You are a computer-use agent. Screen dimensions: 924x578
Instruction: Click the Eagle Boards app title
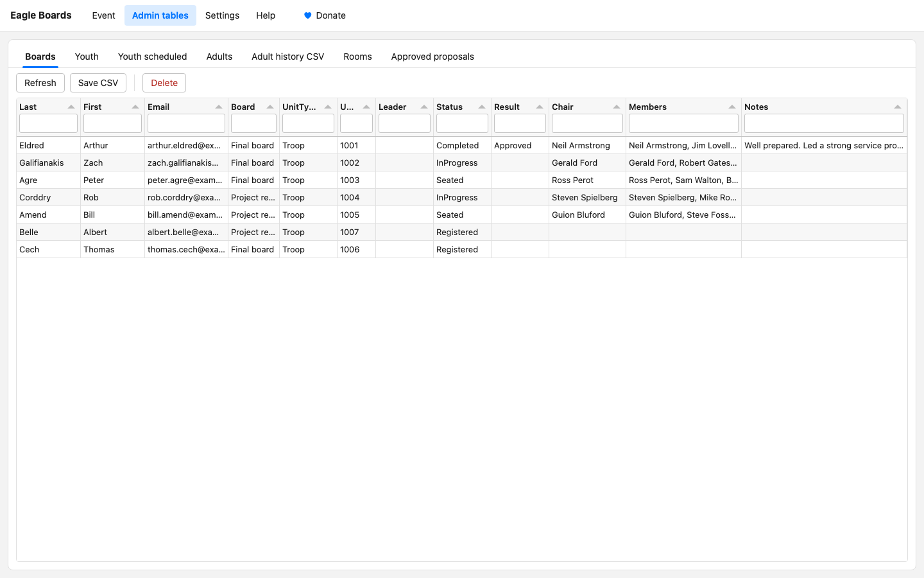pos(41,15)
